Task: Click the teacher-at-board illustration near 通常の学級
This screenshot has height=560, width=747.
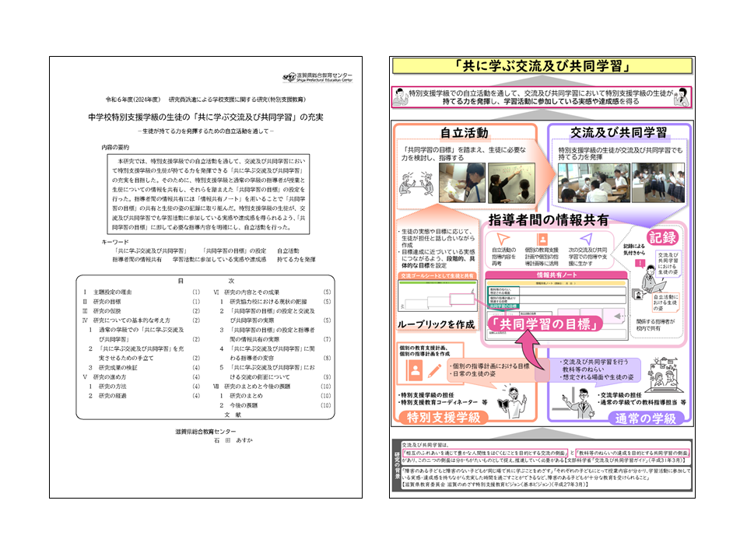Action: pyautogui.click(x=580, y=403)
